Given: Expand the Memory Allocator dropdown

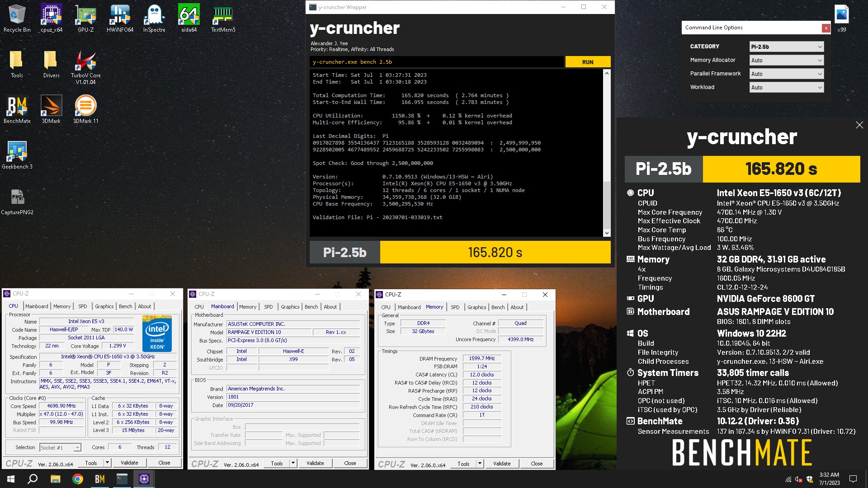Looking at the screenshot, I should [x=786, y=60].
